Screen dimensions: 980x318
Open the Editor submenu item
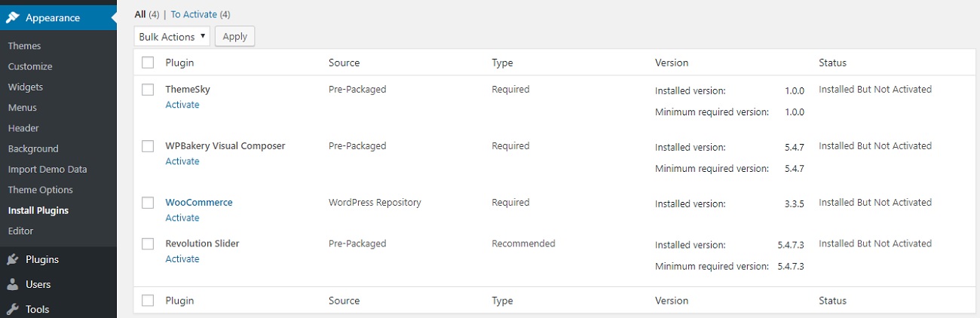click(20, 231)
